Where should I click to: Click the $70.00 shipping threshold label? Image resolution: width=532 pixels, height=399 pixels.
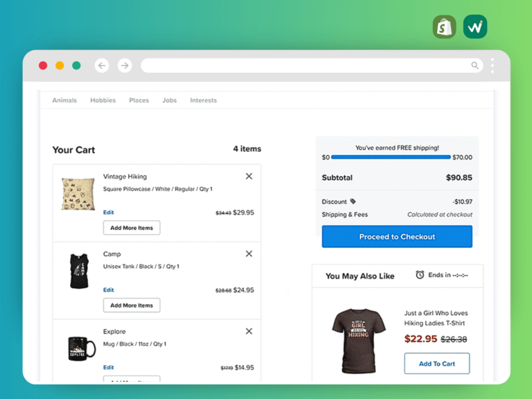(463, 157)
